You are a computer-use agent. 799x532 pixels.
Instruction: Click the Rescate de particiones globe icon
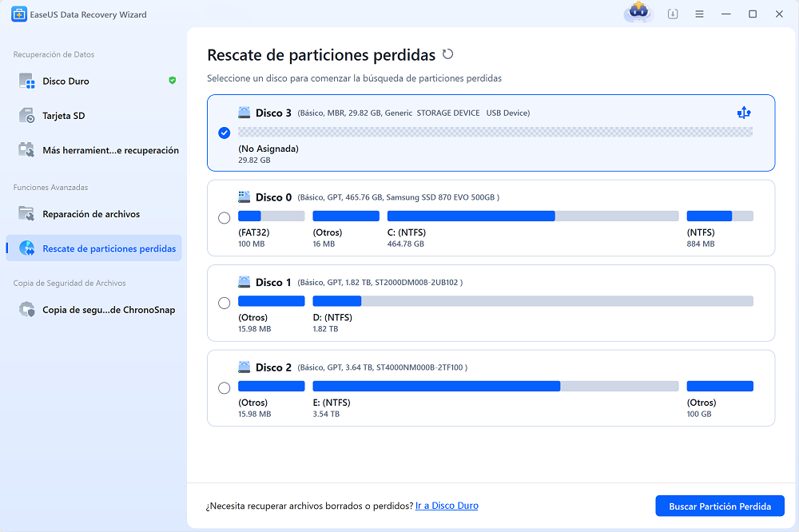tap(26, 248)
